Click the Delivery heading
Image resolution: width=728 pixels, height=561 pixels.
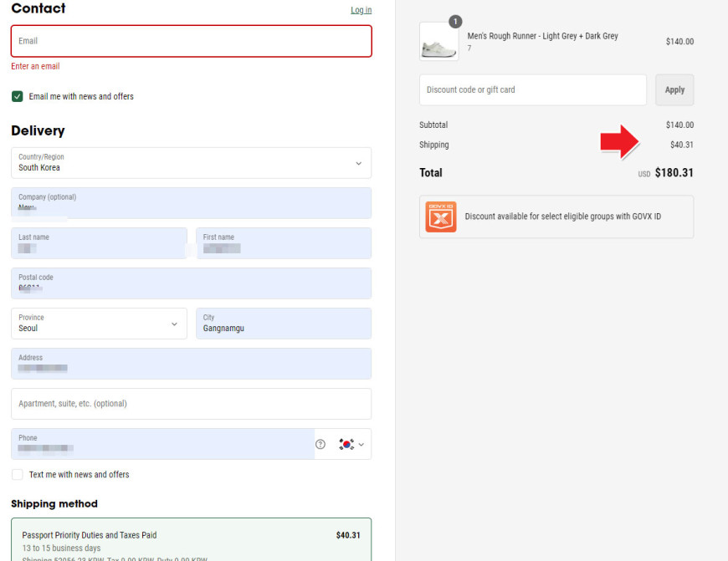point(38,131)
